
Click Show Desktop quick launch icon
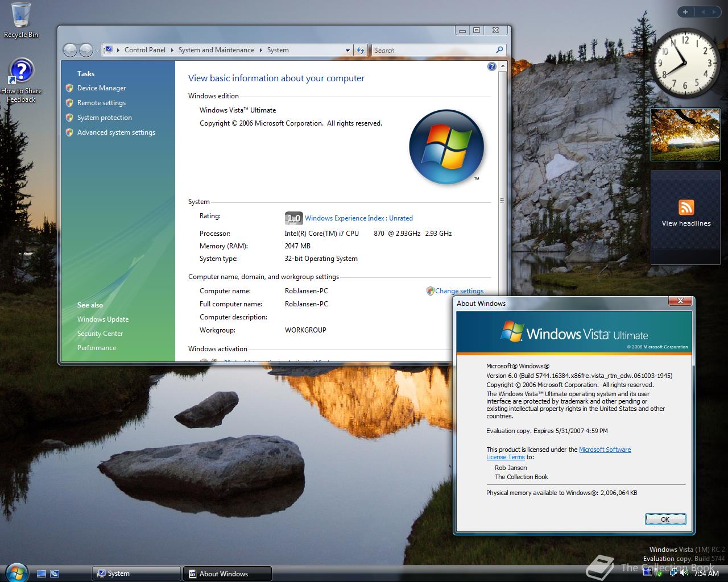coord(41,573)
